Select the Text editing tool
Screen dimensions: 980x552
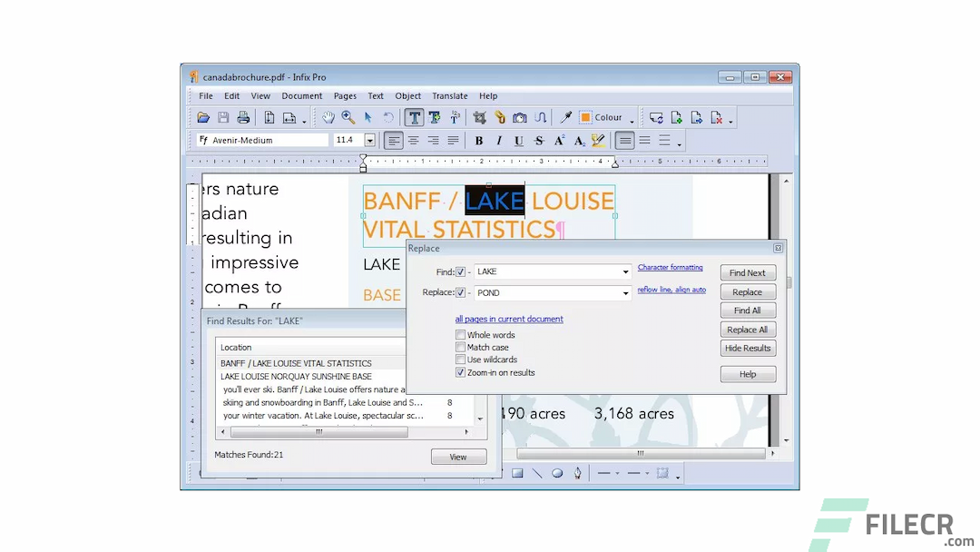(415, 117)
